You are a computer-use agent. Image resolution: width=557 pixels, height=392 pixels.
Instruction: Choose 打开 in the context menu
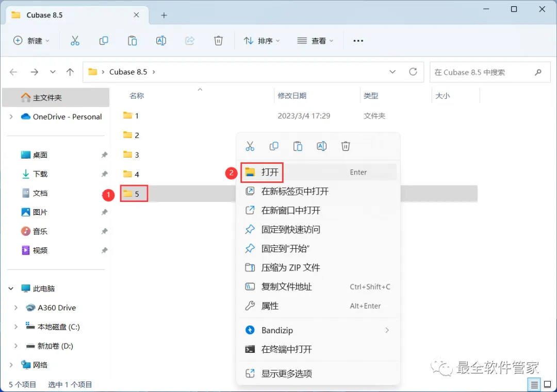tap(318, 173)
